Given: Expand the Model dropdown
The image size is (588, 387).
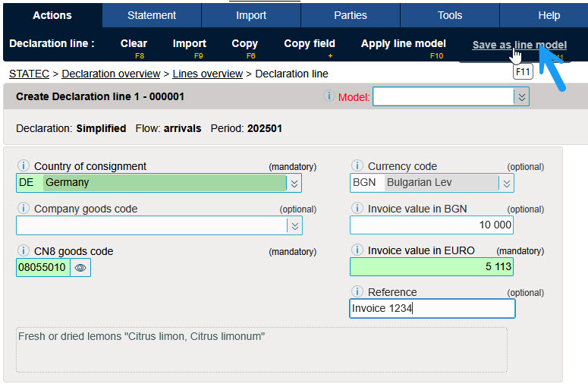Looking at the screenshot, I should point(520,97).
